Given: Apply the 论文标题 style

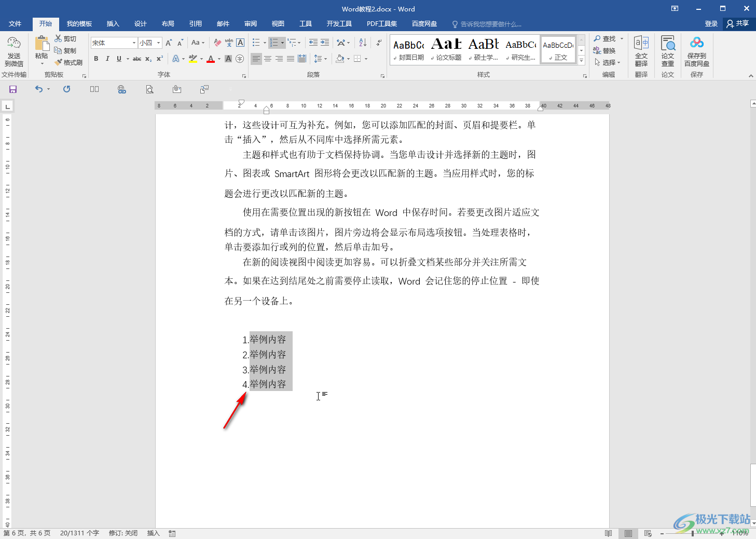Looking at the screenshot, I should point(446,50).
